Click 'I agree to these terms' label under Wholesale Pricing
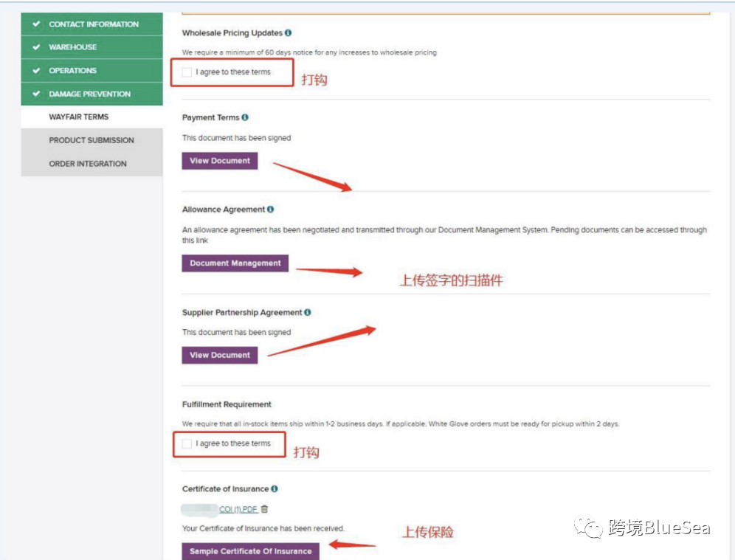The width and height of the screenshot is (735, 560). 233,72
